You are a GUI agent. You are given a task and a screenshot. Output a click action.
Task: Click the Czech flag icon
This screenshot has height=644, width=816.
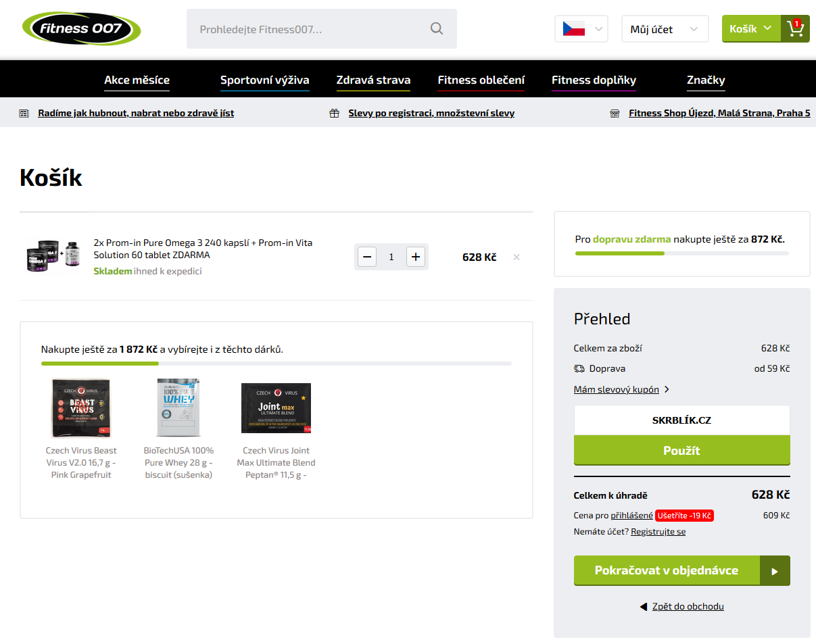point(574,29)
